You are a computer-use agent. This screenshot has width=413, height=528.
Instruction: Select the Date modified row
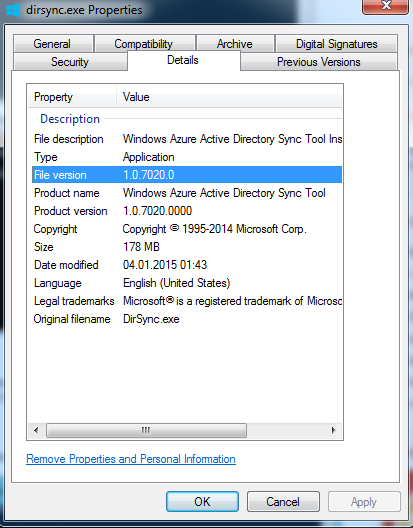187,265
